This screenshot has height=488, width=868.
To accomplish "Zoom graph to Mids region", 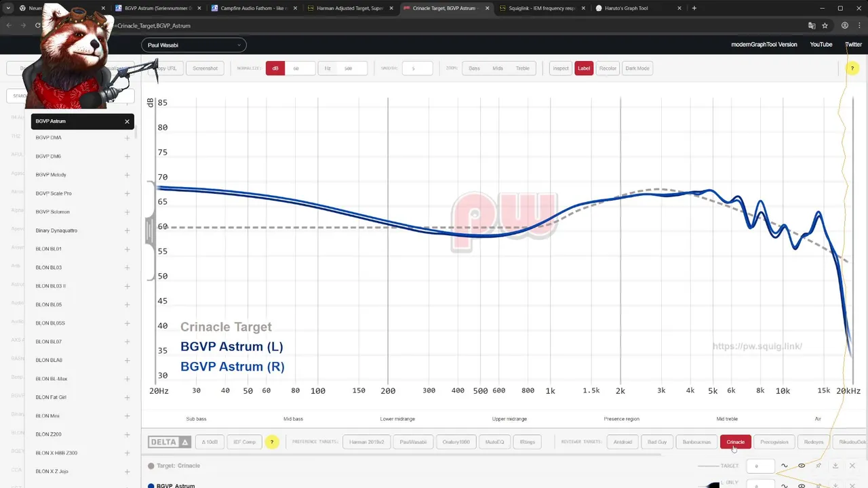I will [x=498, y=68].
